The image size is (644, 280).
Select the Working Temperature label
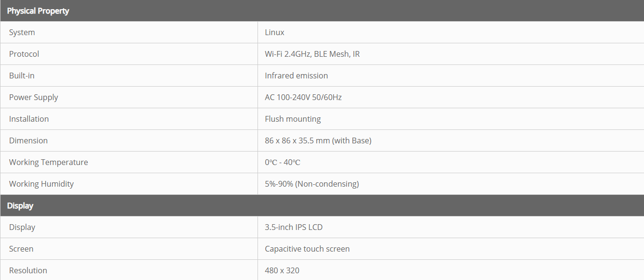point(49,162)
